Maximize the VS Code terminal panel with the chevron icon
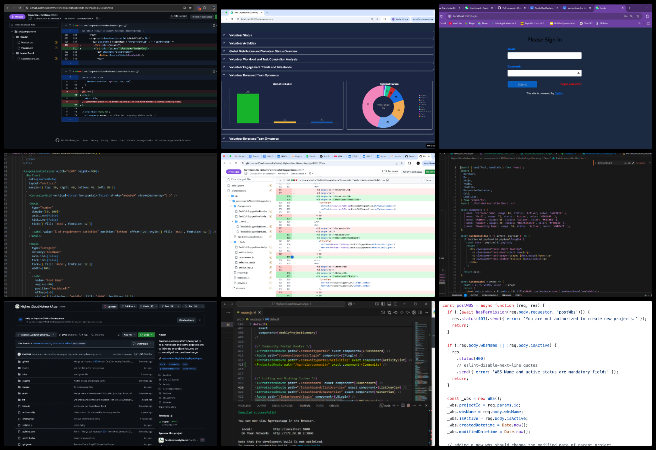 tap(420, 406)
